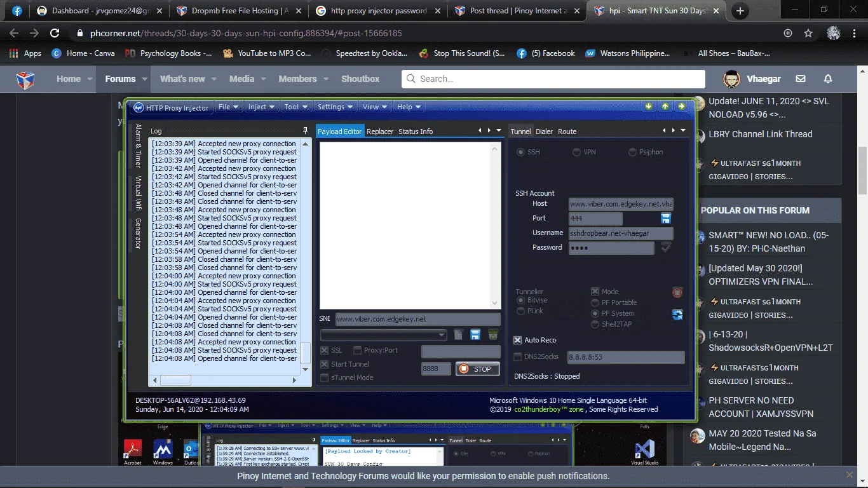Open the Help menu dropdown

coord(409,107)
